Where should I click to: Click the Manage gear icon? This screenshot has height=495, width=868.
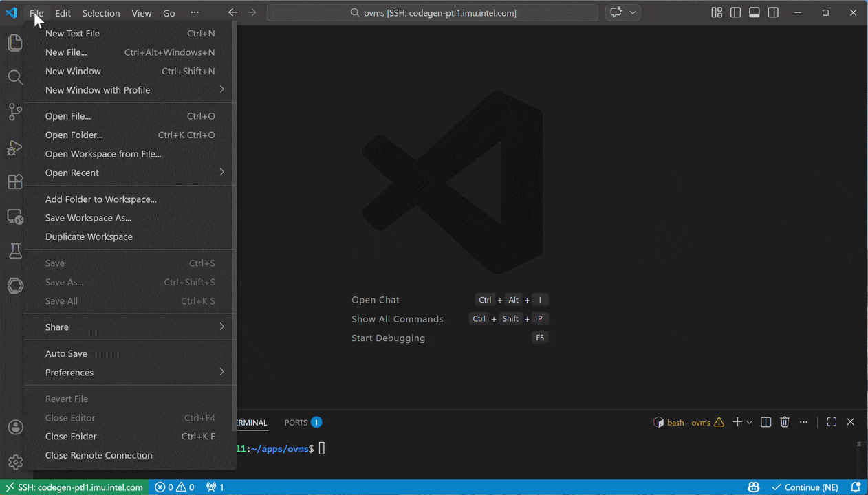coord(15,462)
